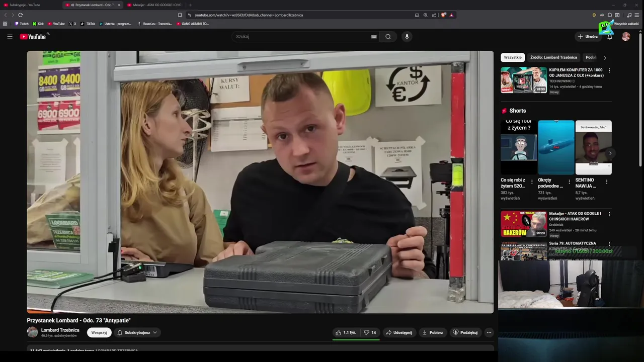The image size is (644, 362).
Task: Open a new browser tab
Action: [x=190, y=5]
